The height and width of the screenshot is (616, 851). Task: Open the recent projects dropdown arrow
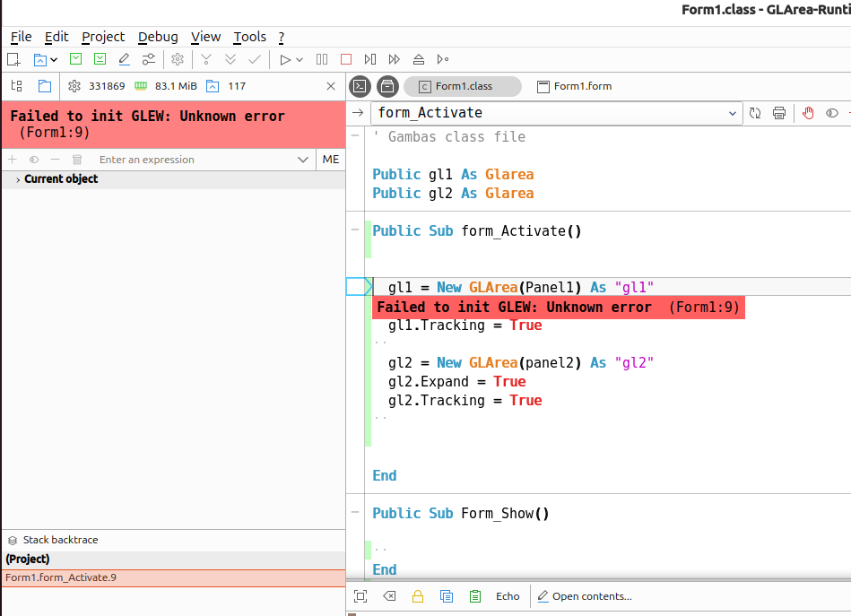pyautogui.click(x=54, y=60)
